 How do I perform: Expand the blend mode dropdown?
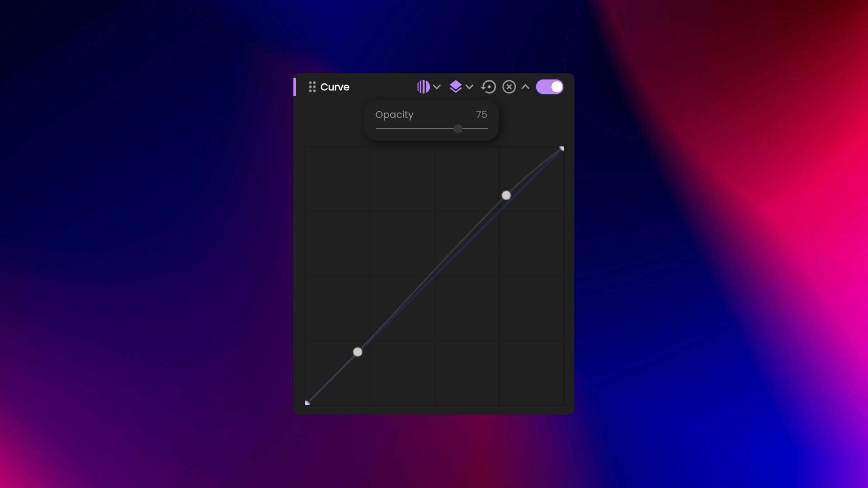pos(470,87)
